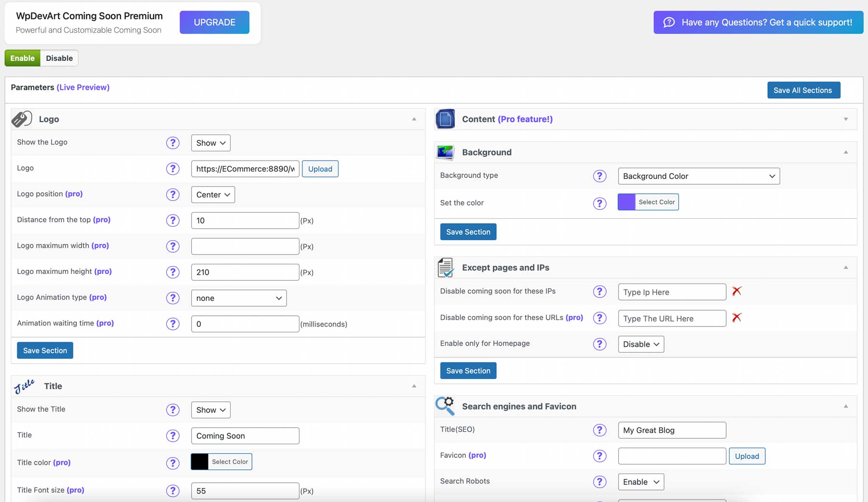This screenshot has width=868, height=502.
Task: Click the Background section picture icon
Action: [x=445, y=152]
